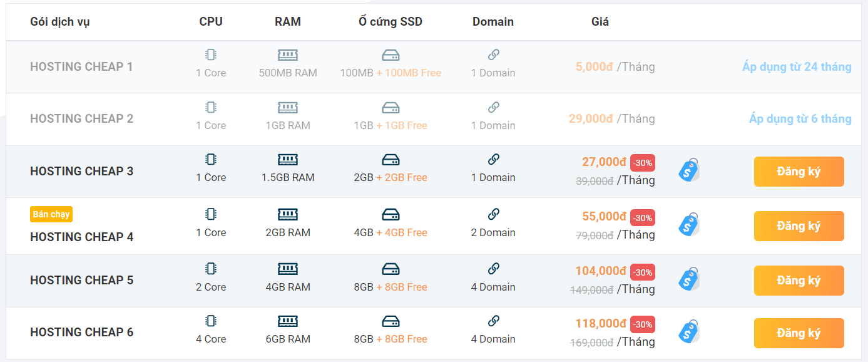868x362 pixels.
Task: Click the CPU chip icon in Hosting Cheap 6 row
Action: tap(211, 321)
